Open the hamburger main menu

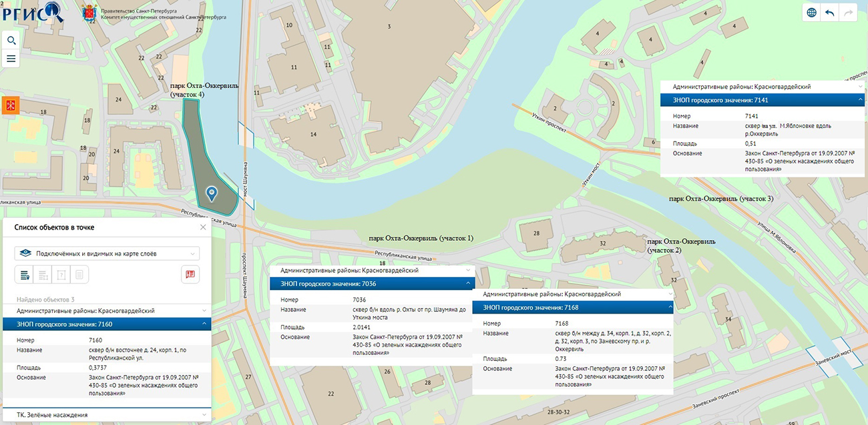tap(11, 59)
